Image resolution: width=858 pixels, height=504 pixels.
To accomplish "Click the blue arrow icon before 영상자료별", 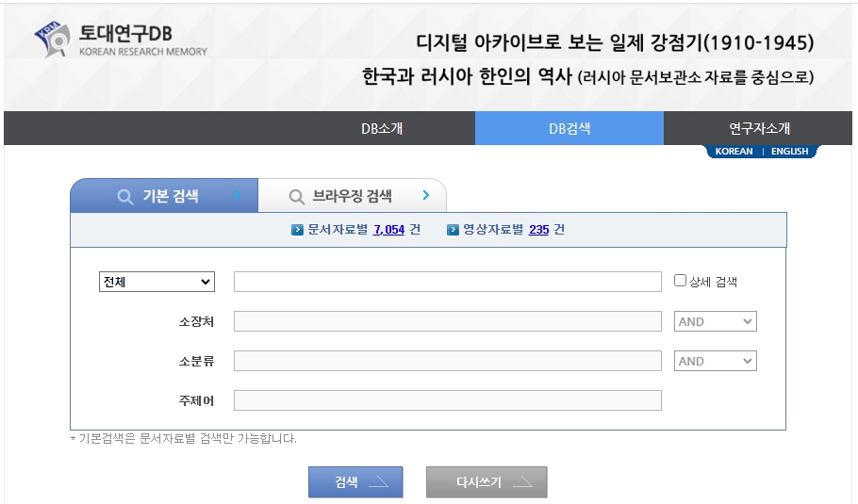I will click(x=453, y=230).
